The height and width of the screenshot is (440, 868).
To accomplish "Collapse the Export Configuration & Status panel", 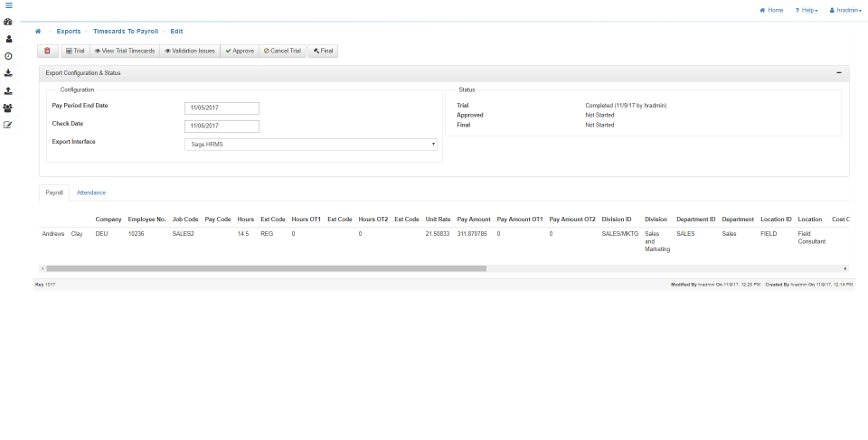I will (x=839, y=73).
